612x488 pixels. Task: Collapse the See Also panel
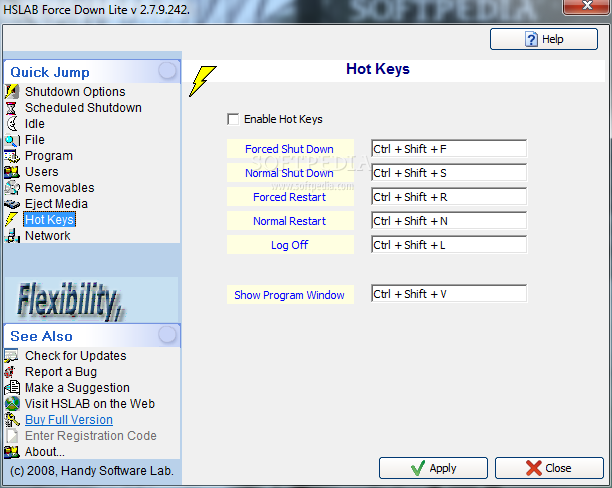point(167,335)
